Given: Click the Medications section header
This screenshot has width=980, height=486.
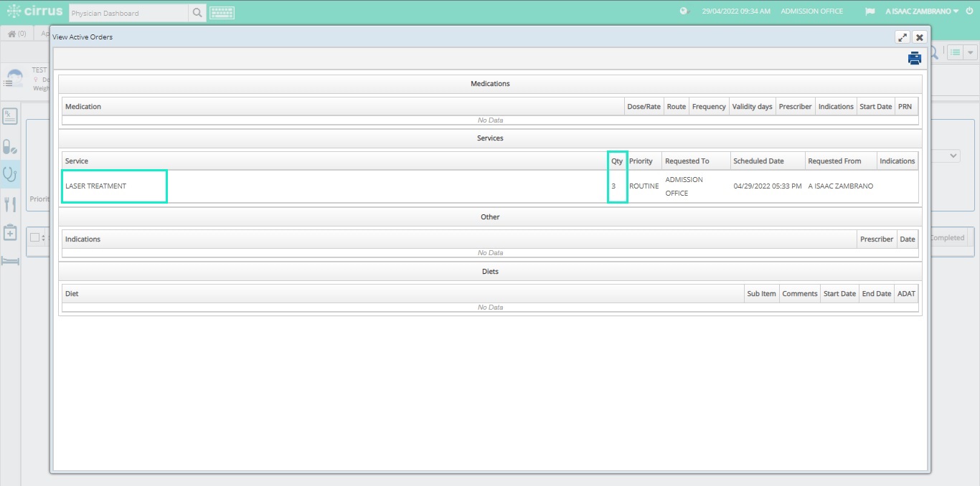Looking at the screenshot, I should (x=490, y=84).
